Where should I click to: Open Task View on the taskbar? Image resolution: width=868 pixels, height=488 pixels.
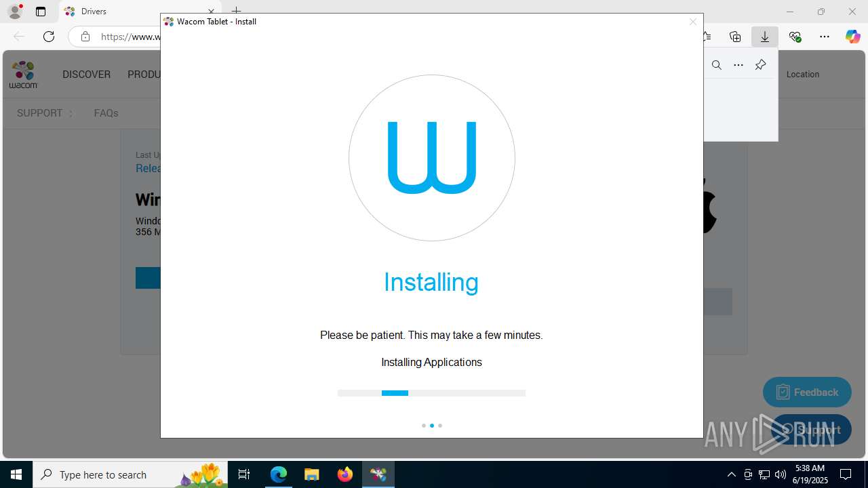click(244, 474)
